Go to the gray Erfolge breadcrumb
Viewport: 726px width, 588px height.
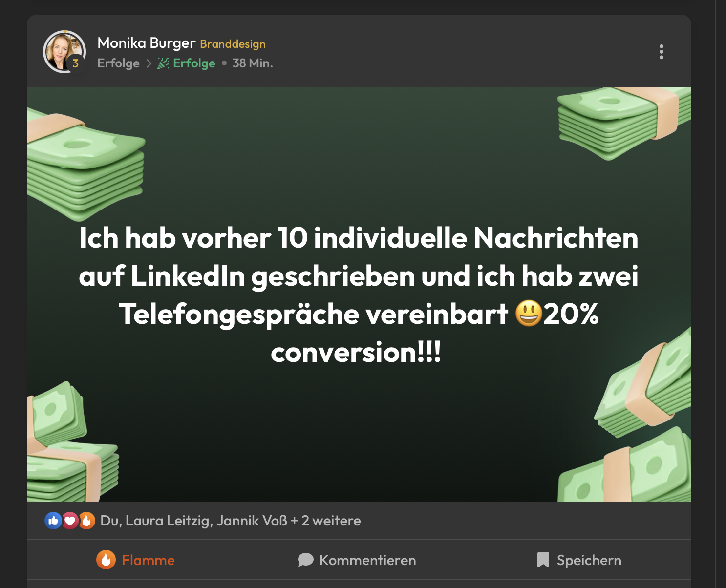(x=118, y=63)
